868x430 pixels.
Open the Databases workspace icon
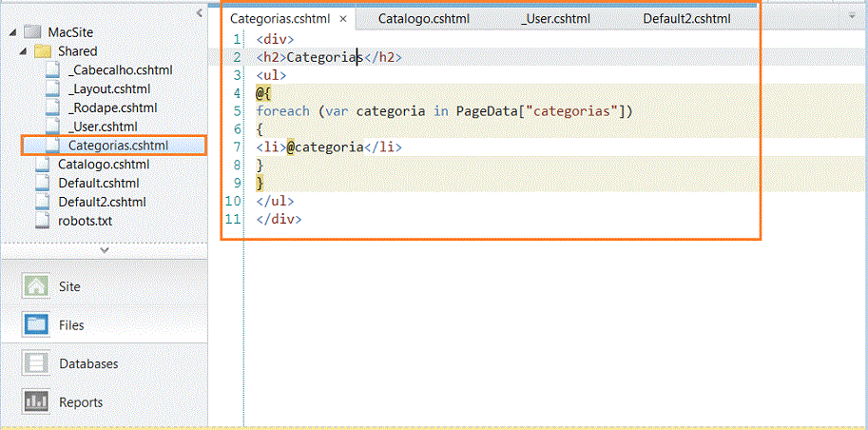pos(36,363)
